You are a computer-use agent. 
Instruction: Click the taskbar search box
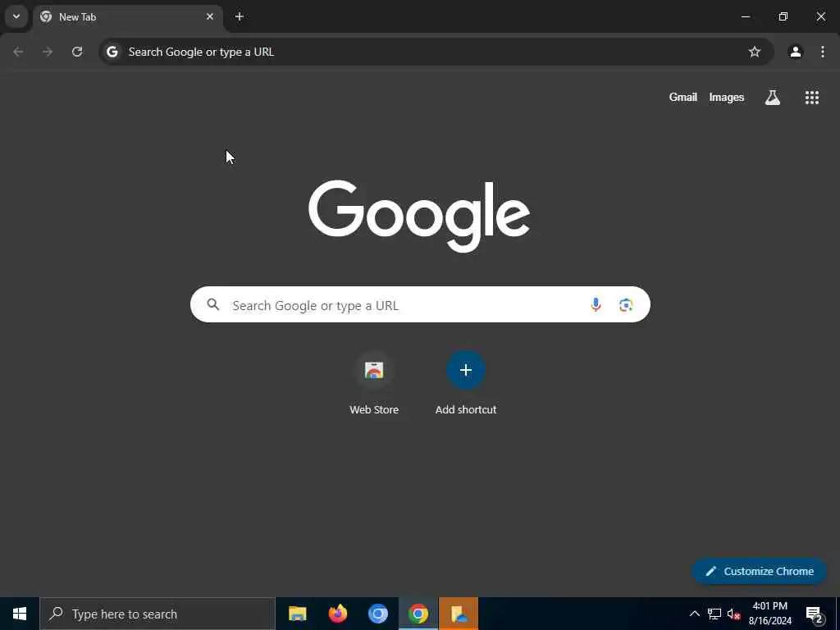pos(157,614)
